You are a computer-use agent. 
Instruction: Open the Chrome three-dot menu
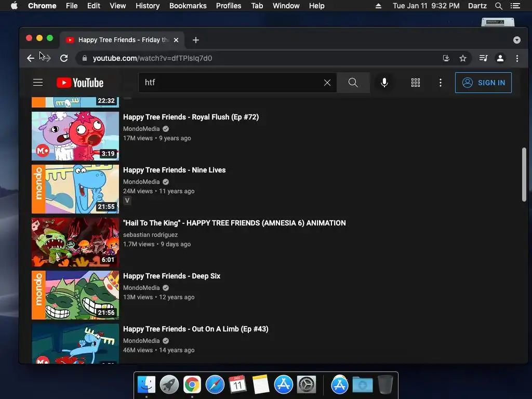click(517, 58)
